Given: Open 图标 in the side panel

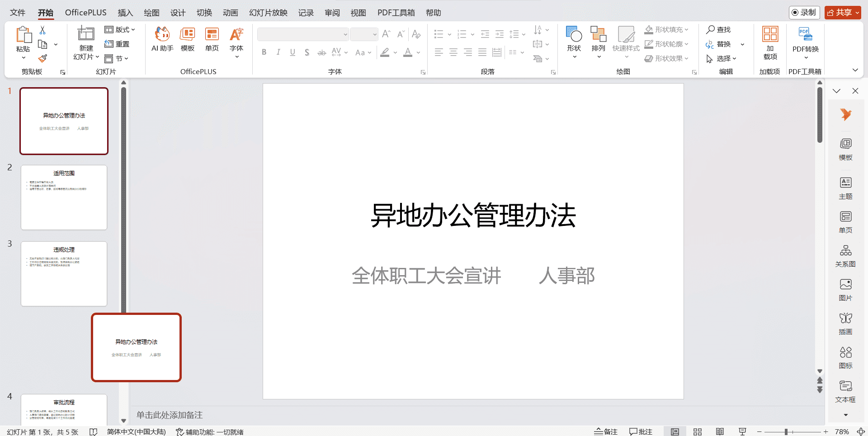Looking at the screenshot, I should click(845, 357).
